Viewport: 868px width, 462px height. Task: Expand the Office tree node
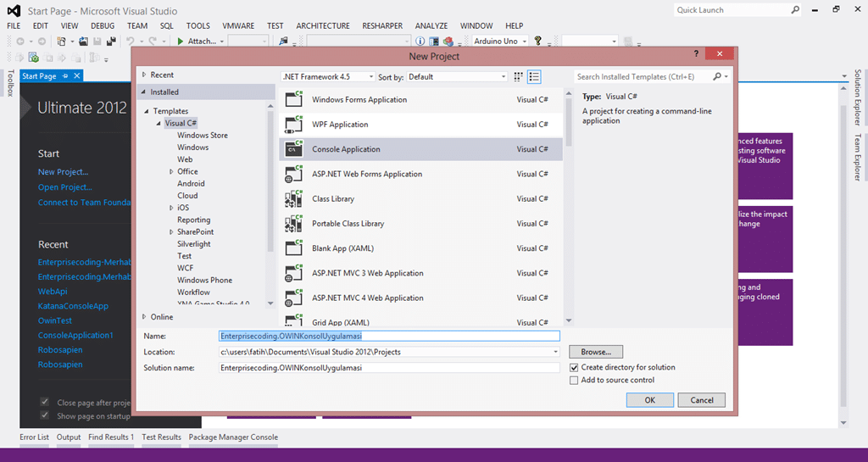(x=171, y=171)
